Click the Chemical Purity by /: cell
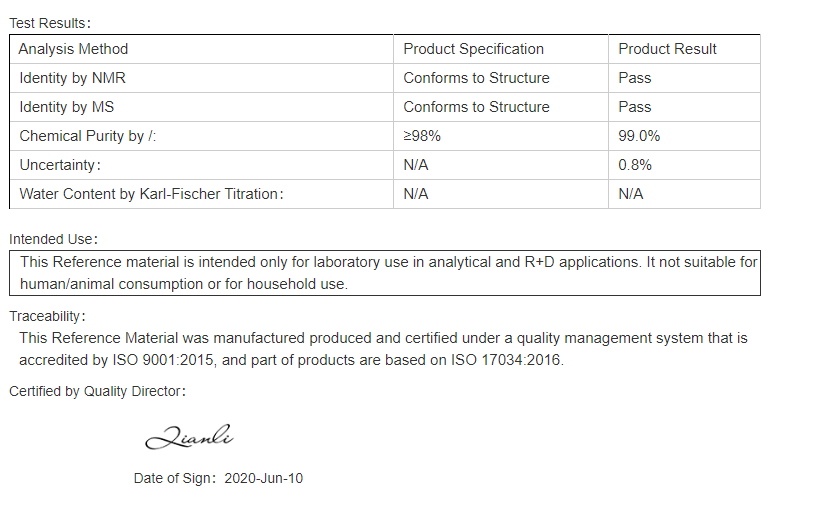828x516 pixels. click(x=202, y=136)
